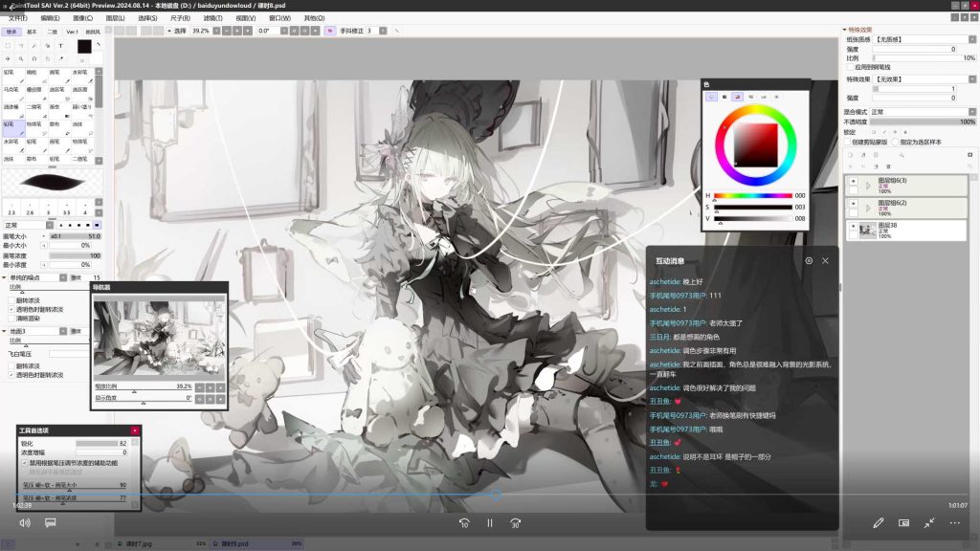980x551 pixels.
Task: Select the 指定为选区样本 radio option
Action: point(896,143)
